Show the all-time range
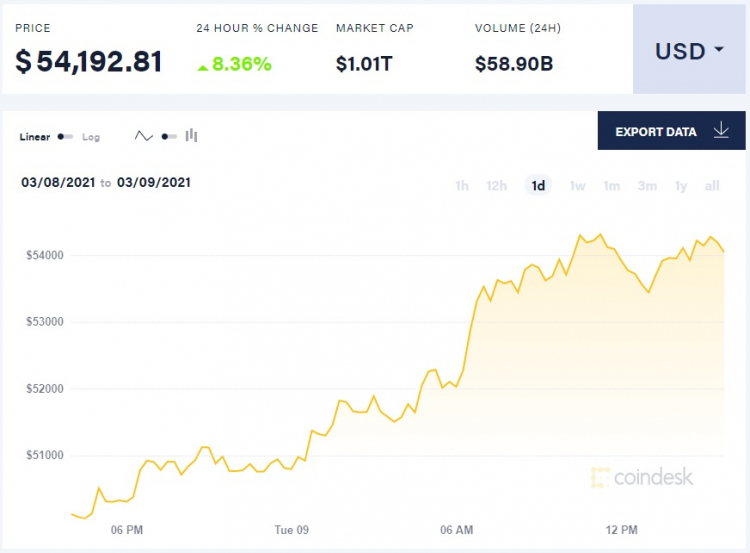 click(712, 186)
